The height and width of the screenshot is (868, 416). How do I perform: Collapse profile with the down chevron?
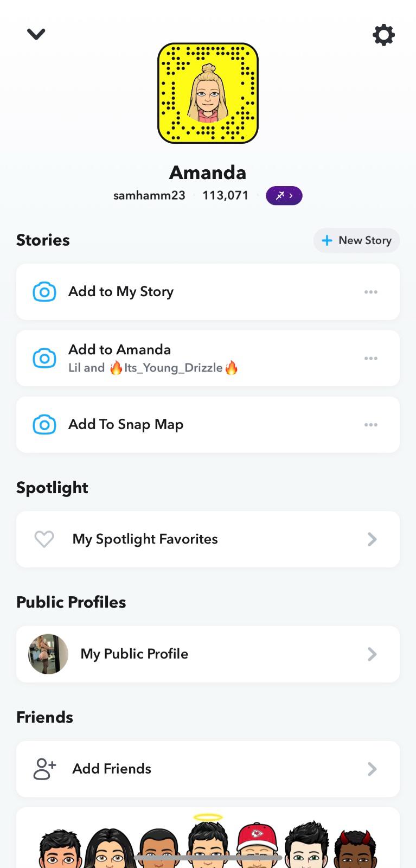[36, 34]
